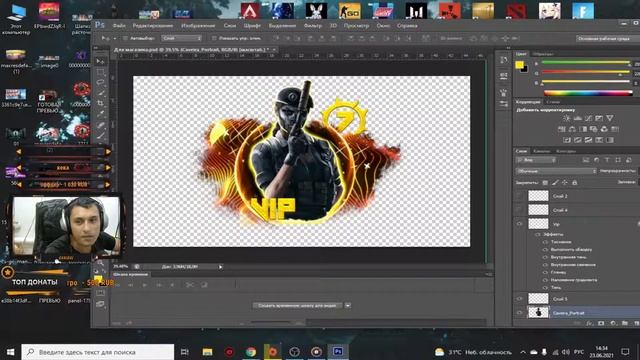
Task: Add a Curves adjustment
Action: pyautogui.click(x=588, y=118)
